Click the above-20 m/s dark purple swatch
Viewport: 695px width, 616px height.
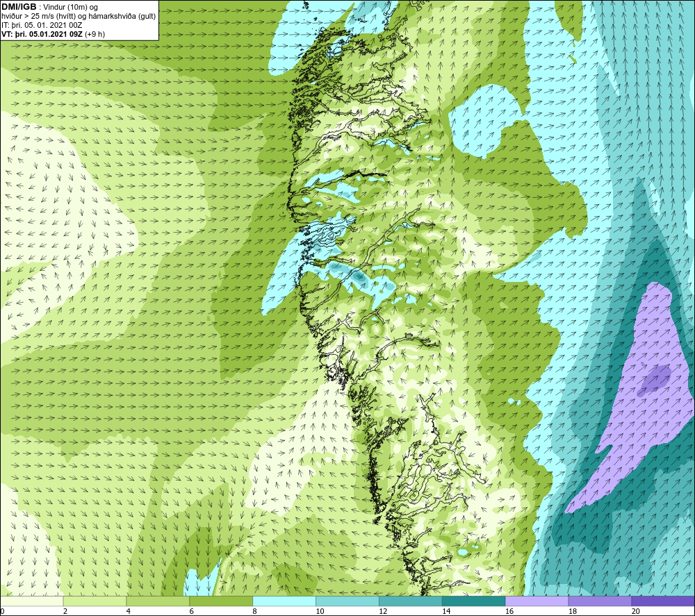coord(662,601)
